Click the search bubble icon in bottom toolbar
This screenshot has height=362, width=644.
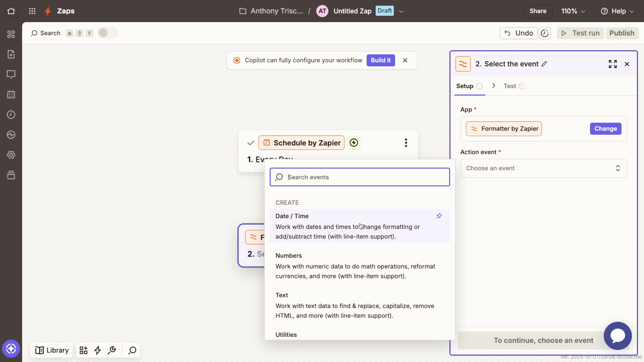click(132, 350)
